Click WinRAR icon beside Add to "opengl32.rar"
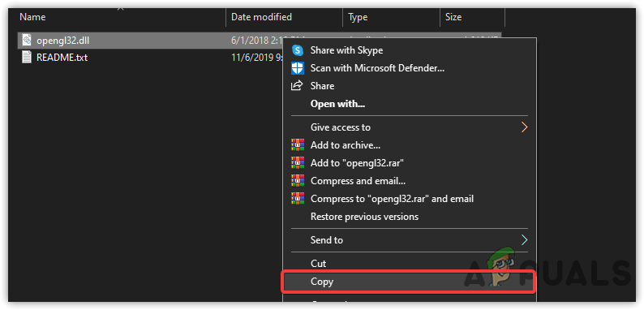Image resolution: width=644 pixels, height=310 pixels. [298, 163]
